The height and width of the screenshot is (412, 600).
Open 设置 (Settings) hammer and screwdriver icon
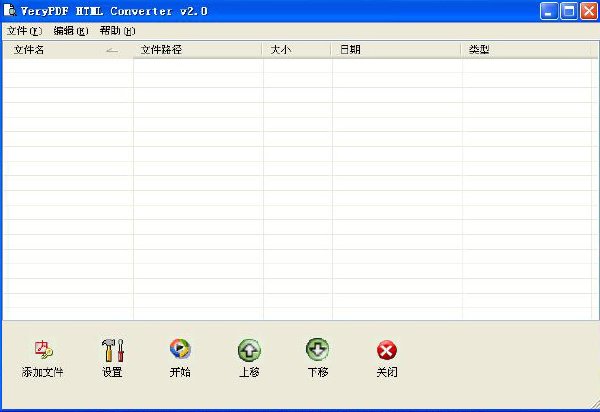pos(112,350)
